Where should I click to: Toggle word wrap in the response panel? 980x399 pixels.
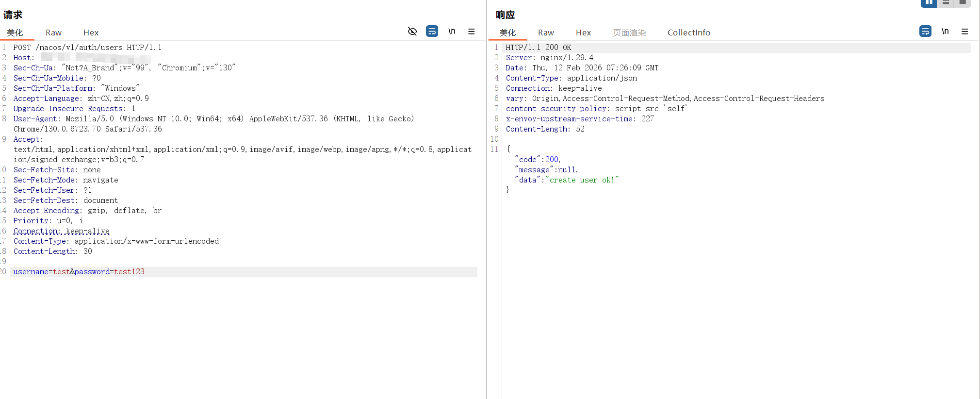point(925,32)
